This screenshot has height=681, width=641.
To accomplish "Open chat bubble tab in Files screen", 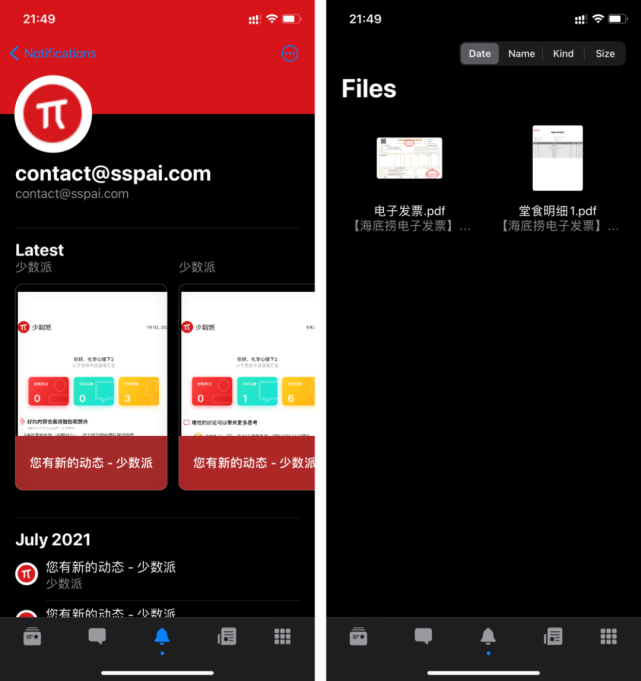I will click(x=423, y=637).
